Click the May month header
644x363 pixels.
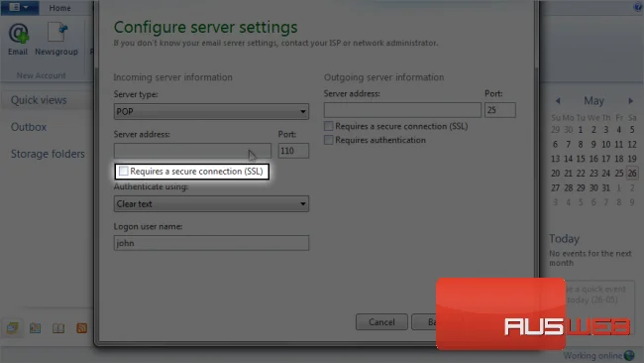[593, 101]
